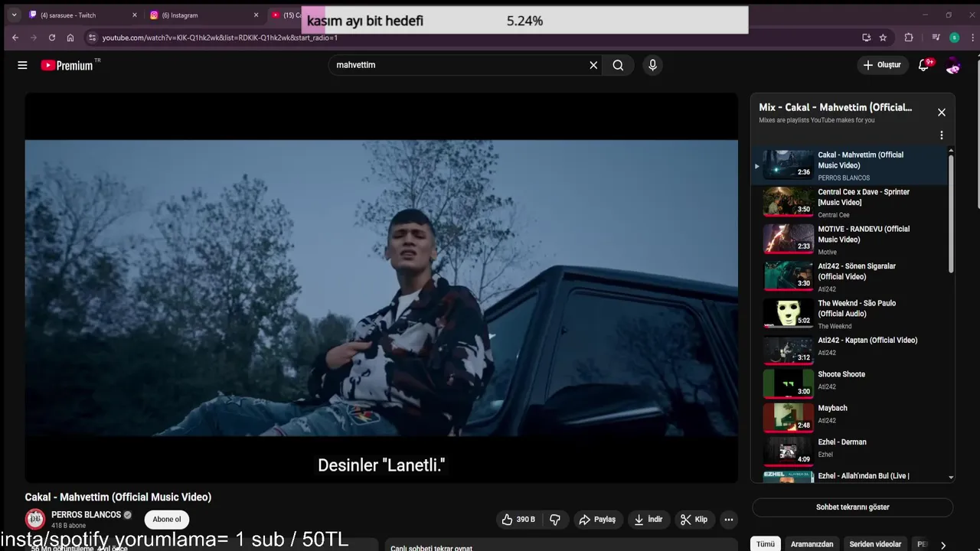This screenshot has height=551, width=980.
Task: Go forward in the browser
Action: (x=34, y=37)
